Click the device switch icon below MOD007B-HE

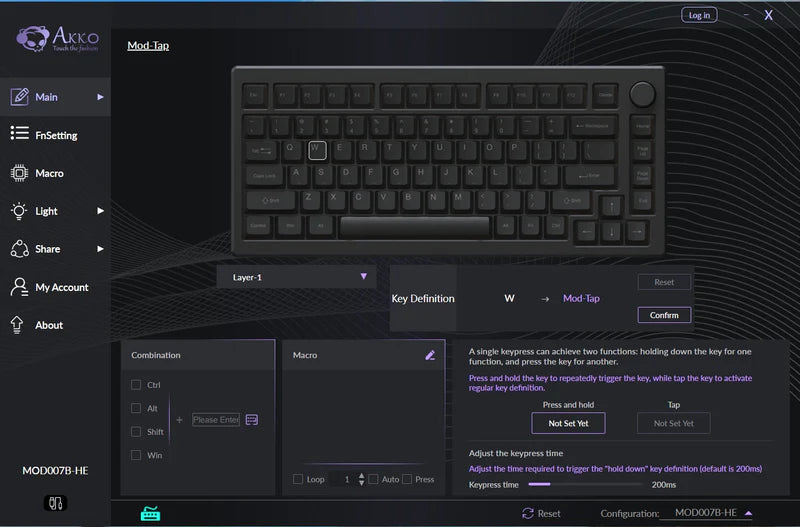point(55,503)
